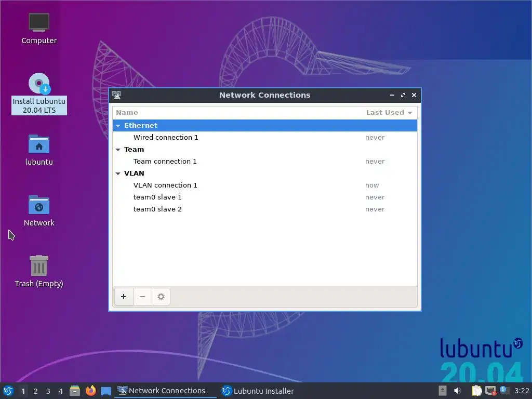Select team0 slave 1 row
This screenshot has width=532, height=399.
[264, 197]
